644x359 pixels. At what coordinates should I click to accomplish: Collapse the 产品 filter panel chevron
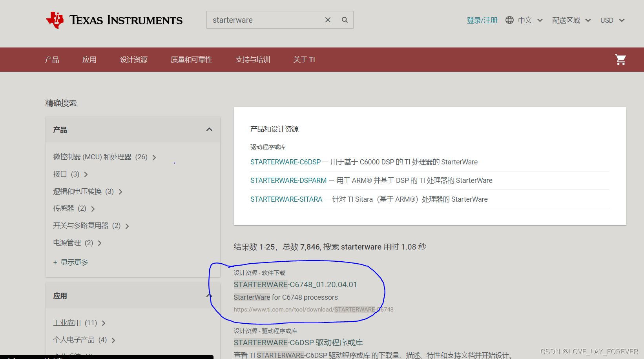pos(209,129)
